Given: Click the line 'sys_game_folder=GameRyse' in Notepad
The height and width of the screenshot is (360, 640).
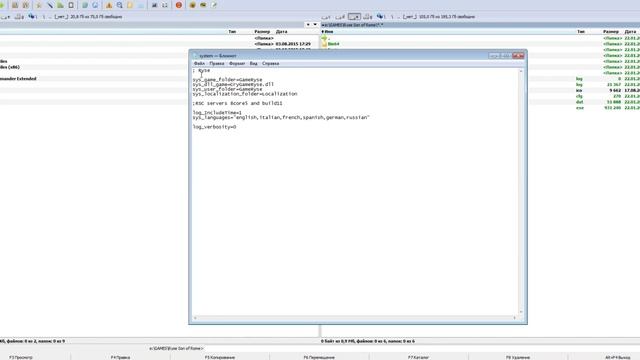Looking at the screenshot, I should click(227, 80).
